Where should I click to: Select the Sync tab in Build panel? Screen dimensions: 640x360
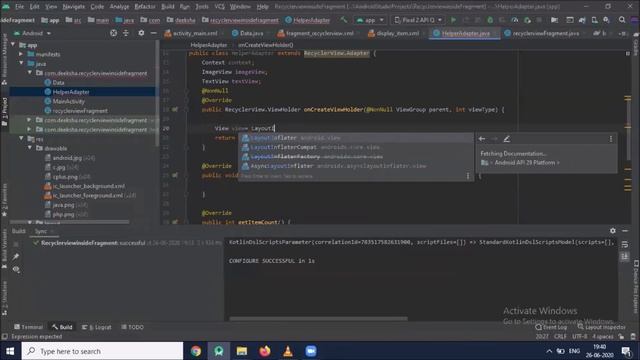coord(40,231)
